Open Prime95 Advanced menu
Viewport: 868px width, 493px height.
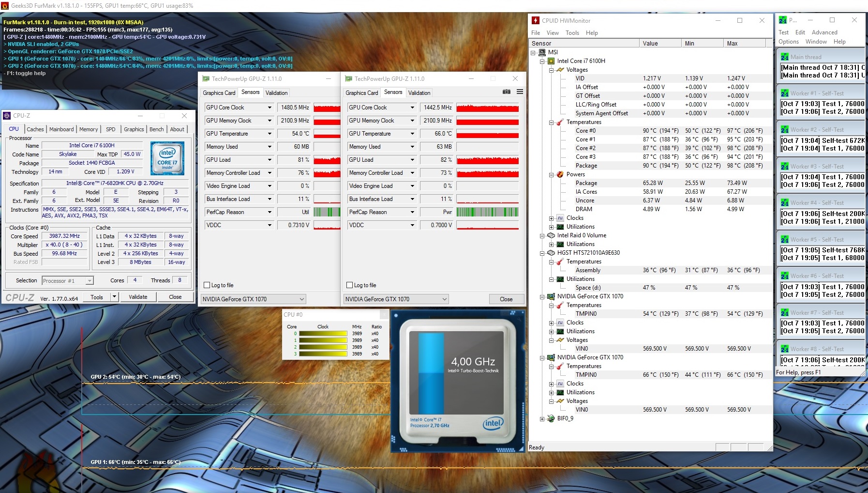(x=824, y=32)
